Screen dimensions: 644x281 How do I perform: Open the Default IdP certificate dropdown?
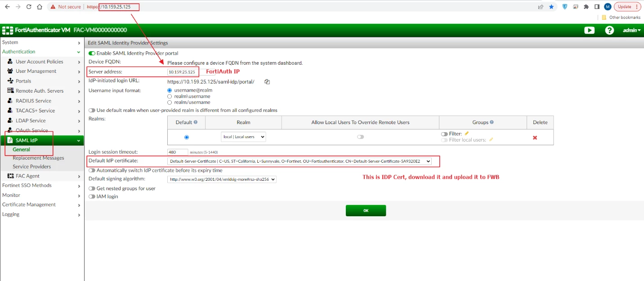click(299, 161)
